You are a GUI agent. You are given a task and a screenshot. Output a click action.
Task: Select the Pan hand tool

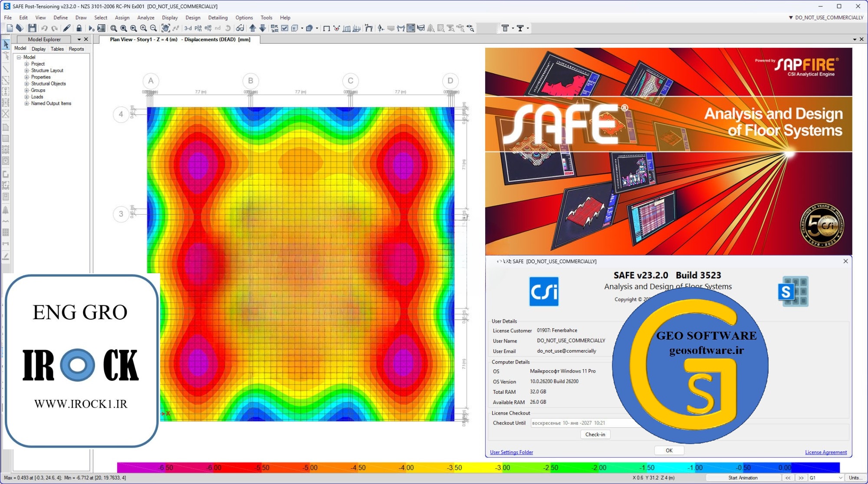[x=165, y=28]
